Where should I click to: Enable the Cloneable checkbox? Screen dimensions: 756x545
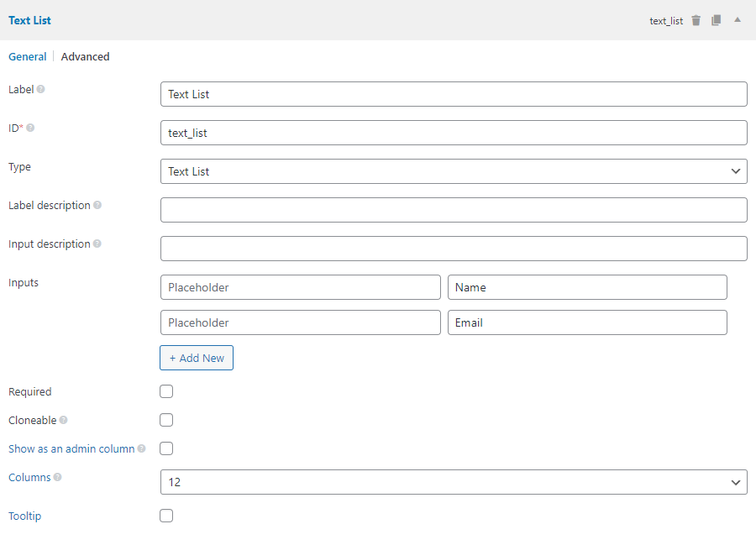tap(166, 420)
